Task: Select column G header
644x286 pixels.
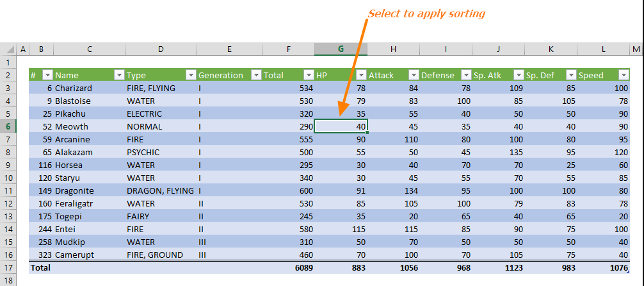Action: (x=341, y=49)
